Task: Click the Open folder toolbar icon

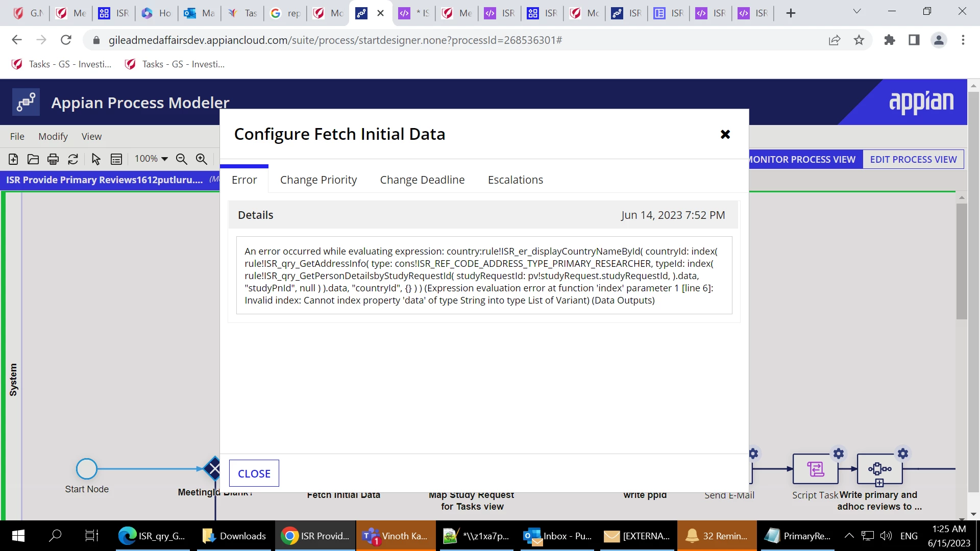Action: [x=33, y=159]
